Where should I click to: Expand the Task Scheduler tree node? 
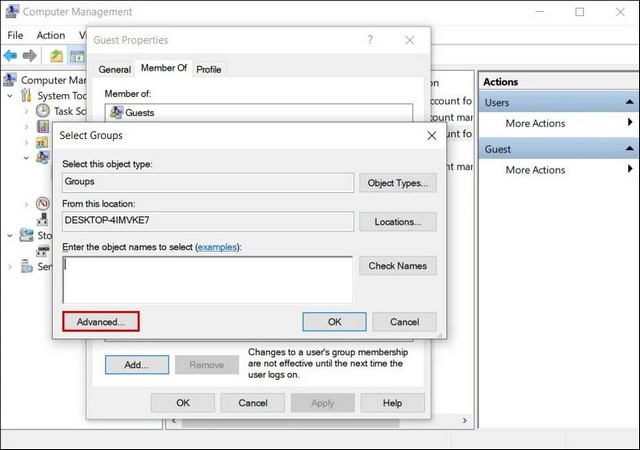(27, 111)
